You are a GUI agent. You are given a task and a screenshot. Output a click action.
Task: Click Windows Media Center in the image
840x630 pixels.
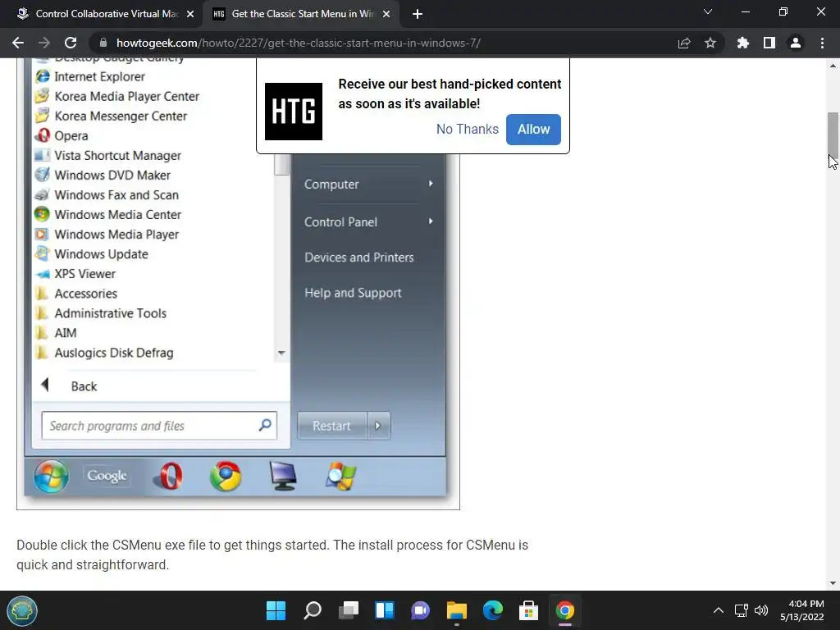point(107,214)
